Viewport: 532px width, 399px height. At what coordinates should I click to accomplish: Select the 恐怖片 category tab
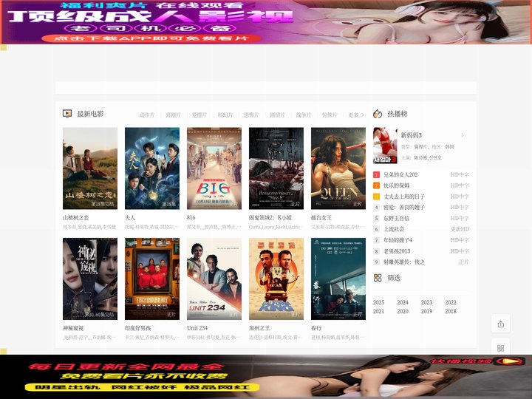(x=251, y=115)
